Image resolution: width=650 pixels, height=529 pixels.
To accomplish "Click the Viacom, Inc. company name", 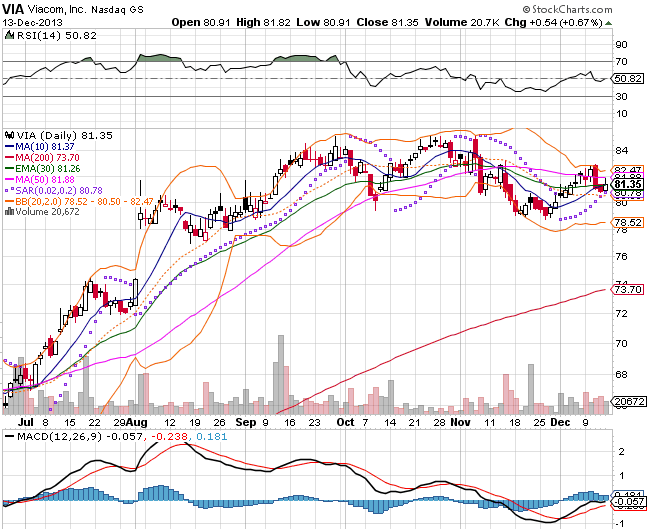I will [x=58, y=10].
